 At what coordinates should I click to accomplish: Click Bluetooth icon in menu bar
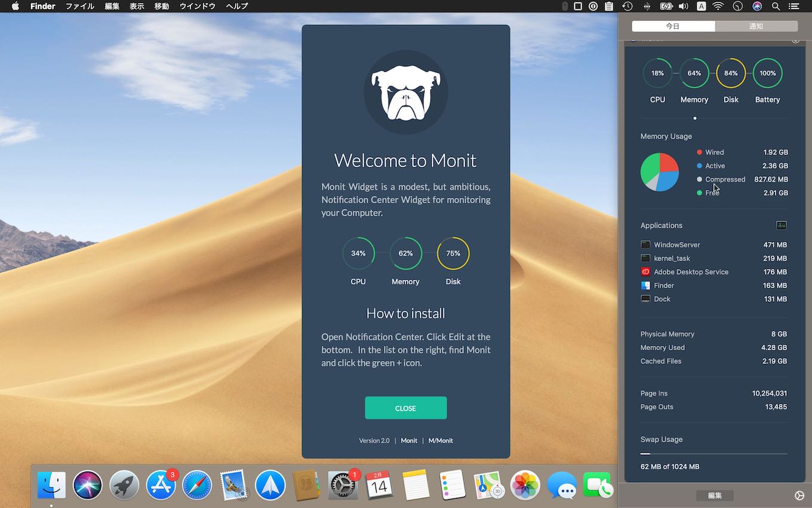pyautogui.click(x=647, y=6)
